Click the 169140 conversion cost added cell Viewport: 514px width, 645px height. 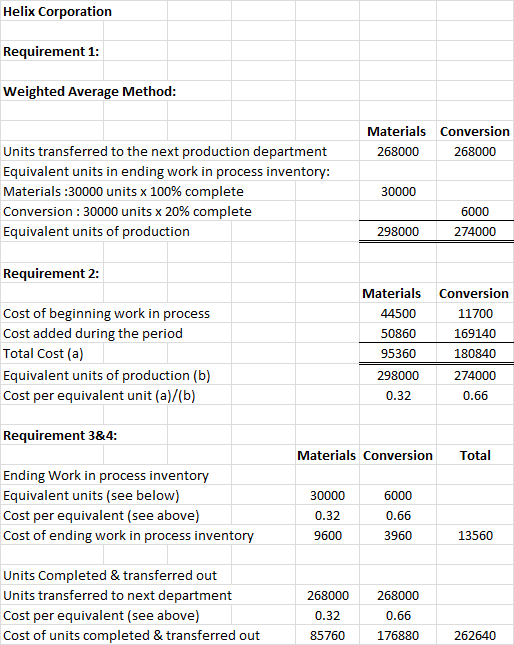[475, 334]
